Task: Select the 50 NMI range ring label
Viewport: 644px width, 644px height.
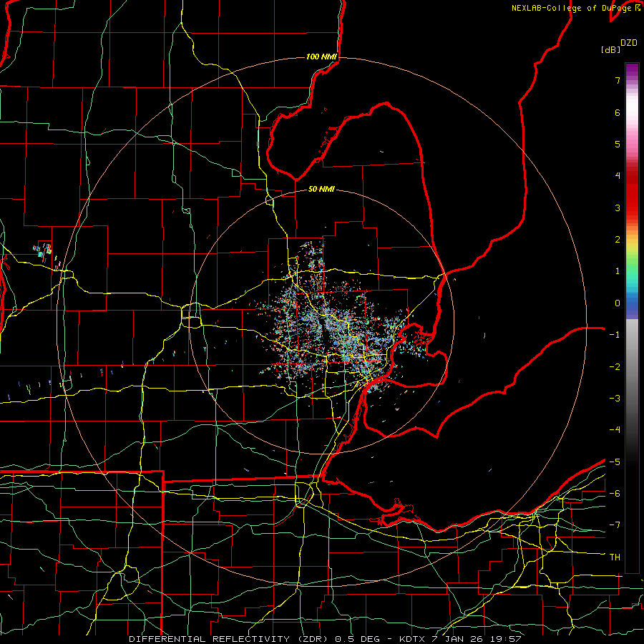Action: tap(321, 189)
